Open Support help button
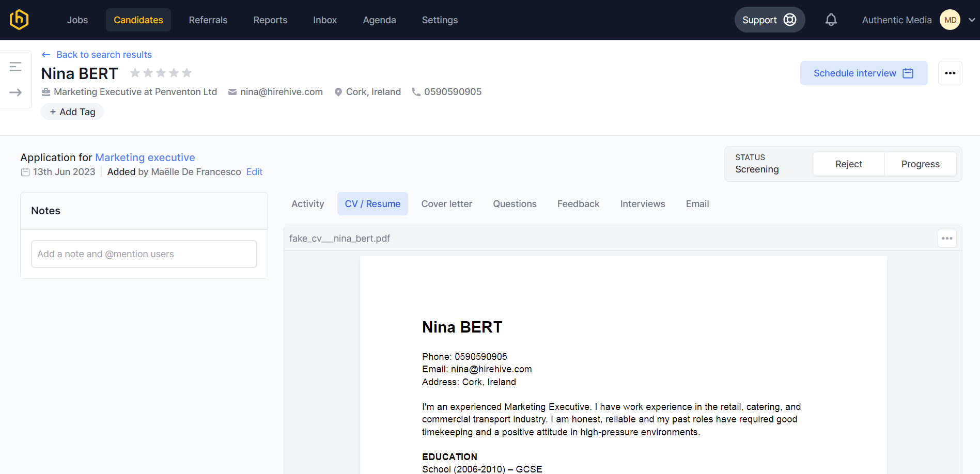980x474 pixels. pyautogui.click(x=770, y=20)
